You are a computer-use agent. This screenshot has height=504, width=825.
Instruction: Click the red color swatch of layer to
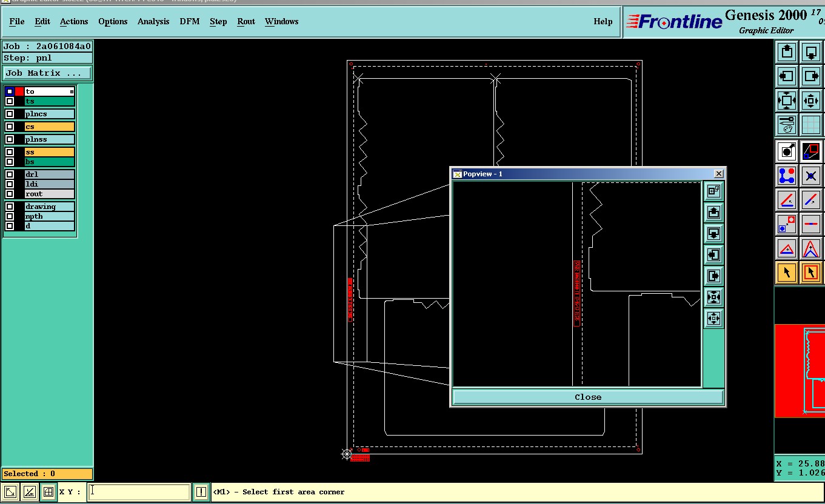coord(19,91)
